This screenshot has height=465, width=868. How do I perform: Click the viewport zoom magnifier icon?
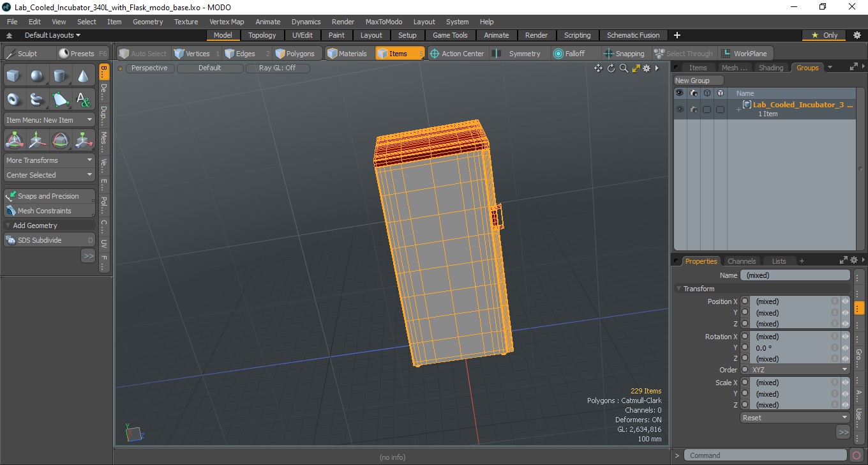(624, 68)
